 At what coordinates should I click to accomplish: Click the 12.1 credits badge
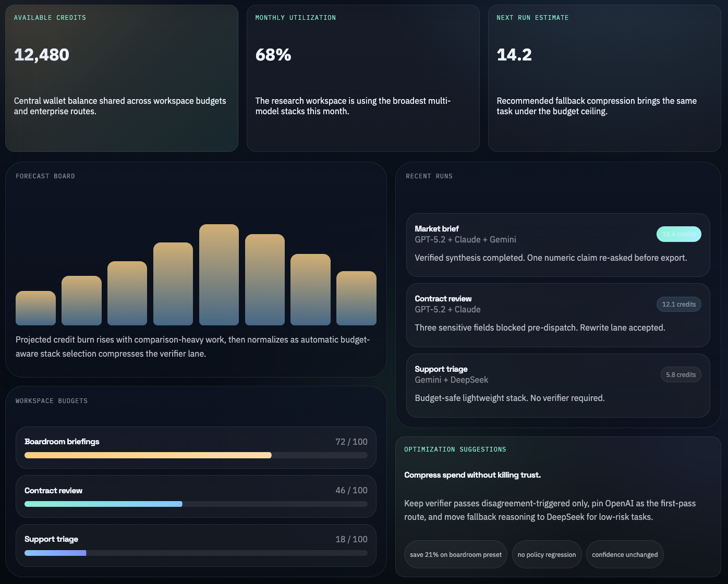tap(678, 304)
